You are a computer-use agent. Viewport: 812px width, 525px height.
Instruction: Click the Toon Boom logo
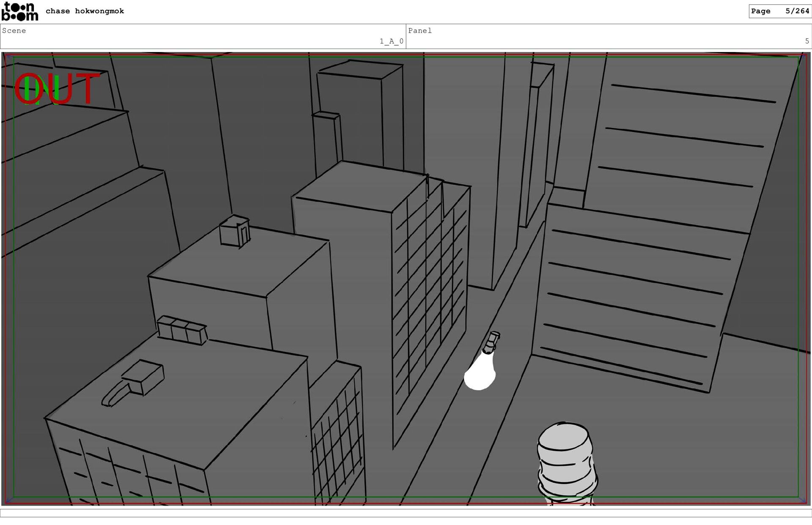click(x=19, y=11)
